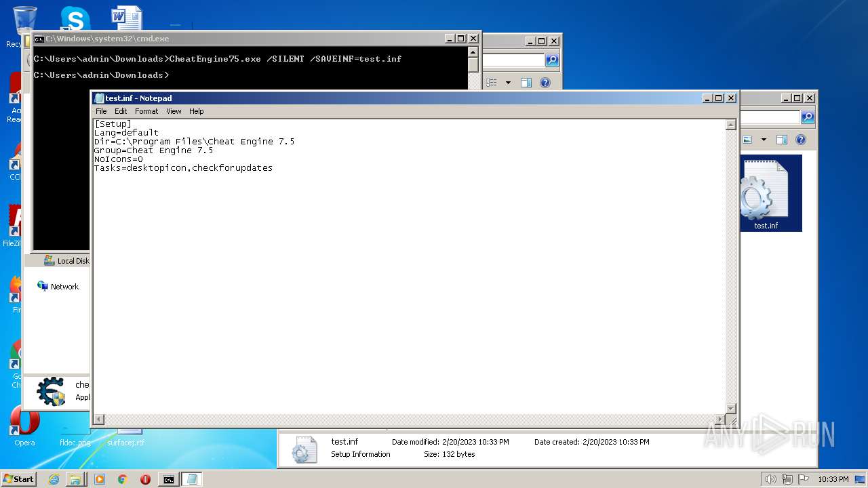Open Windows Explorer from taskbar
The height and width of the screenshot is (488, 868).
coord(75,479)
